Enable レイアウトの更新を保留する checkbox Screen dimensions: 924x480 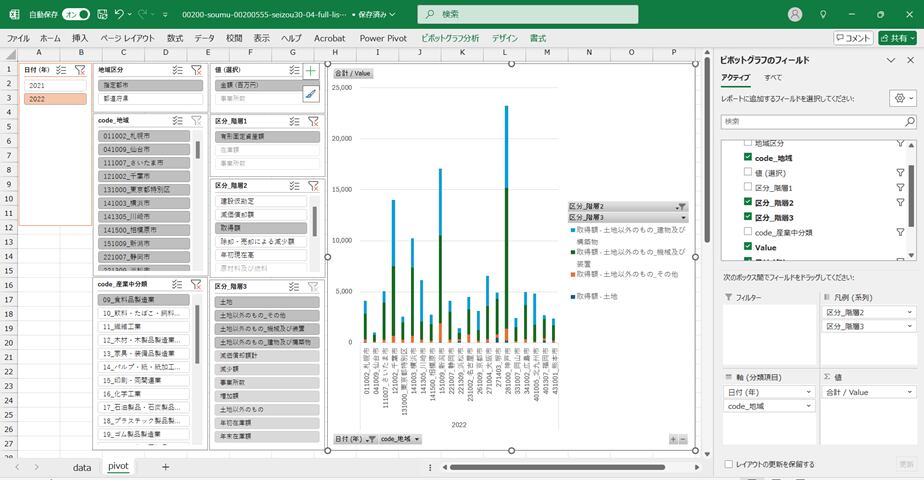(727, 464)
